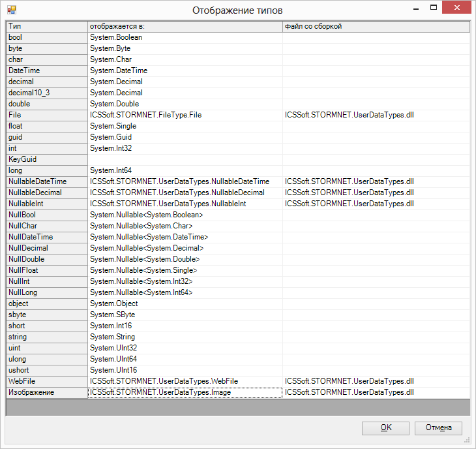Select the 'NullDateTime' type cell
476x449 pixels.
point(47,237)
